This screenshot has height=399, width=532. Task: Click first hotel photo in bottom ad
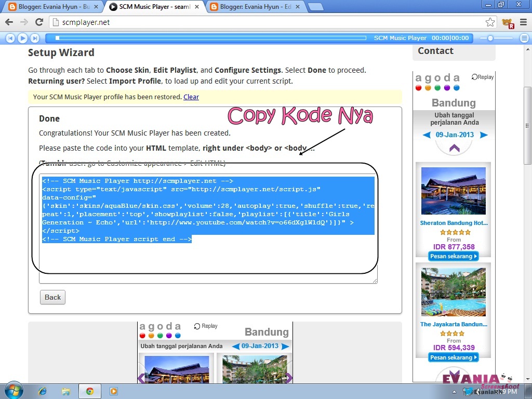click(x=177, y=369)
